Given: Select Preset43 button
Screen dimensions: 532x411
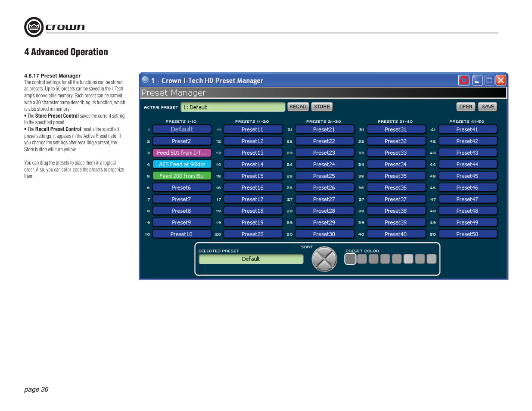Looking at the screenshot, I should pos(468,153).
